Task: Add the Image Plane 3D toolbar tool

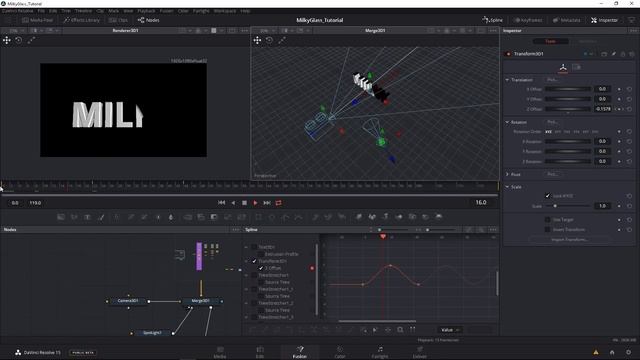Action: point(359,217)
